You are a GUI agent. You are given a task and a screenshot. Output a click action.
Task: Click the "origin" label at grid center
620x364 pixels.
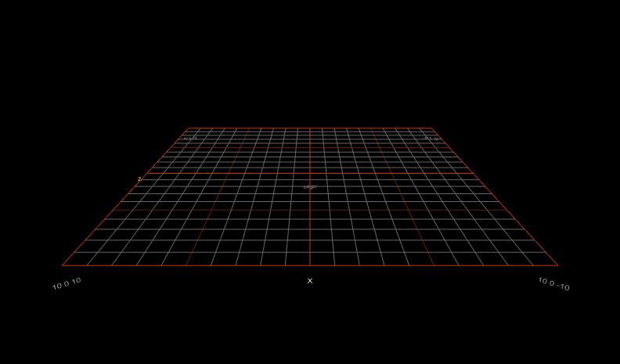tap(310, 187)
